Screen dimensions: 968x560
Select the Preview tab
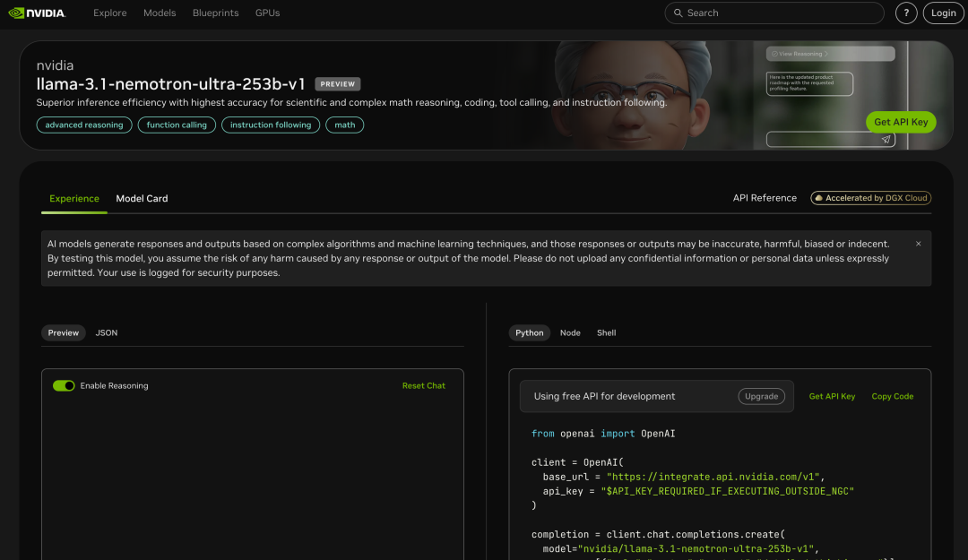(x=64, y=332)
